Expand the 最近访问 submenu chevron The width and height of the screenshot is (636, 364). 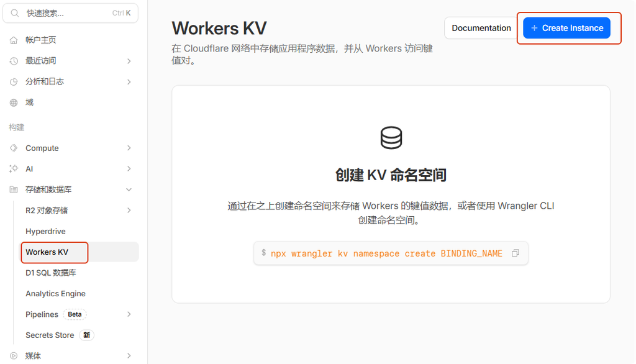129,61
